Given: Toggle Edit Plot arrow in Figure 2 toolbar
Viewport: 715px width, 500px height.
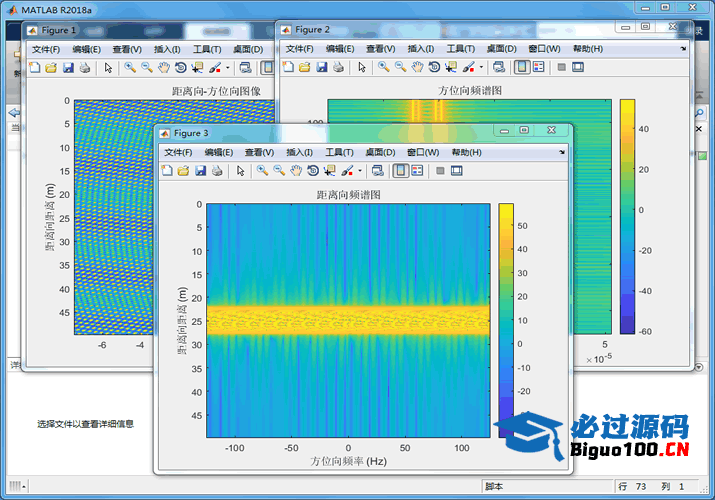Looking at the screenshot, I should tap(361, 67).
